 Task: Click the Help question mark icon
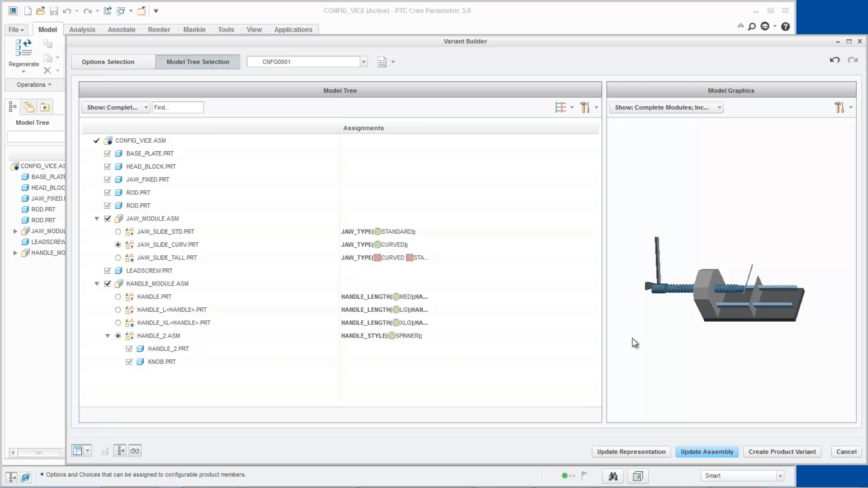point(786,27)
